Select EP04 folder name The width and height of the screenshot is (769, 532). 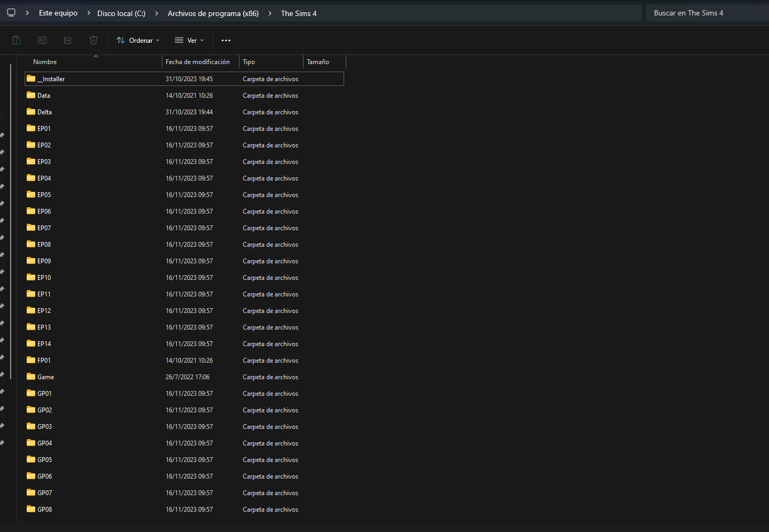(44, 178)
